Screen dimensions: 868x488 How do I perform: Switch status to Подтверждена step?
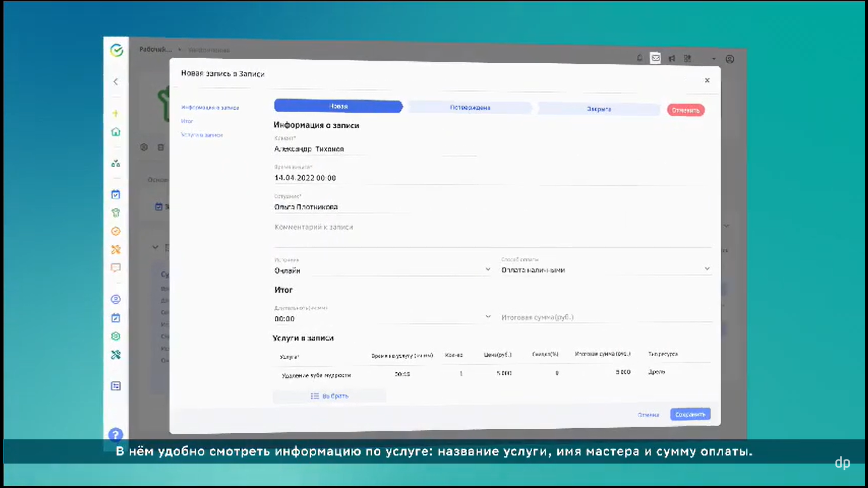point(470,108)
